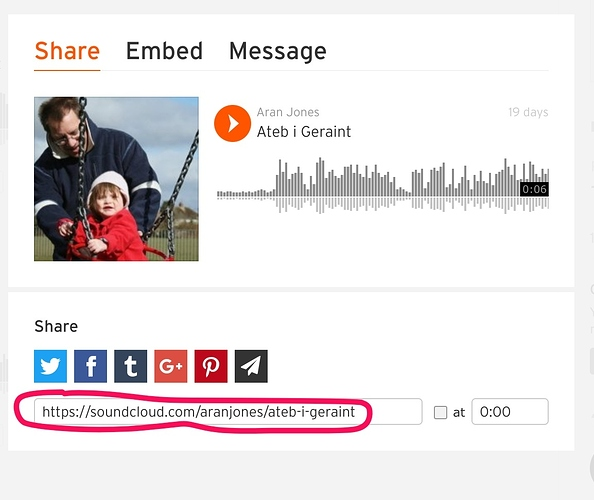Viewport: 594px width, 500px height.
Task: Open Aran Jones artist profile link
Action: pyautogui.click(x=288, y=112)
